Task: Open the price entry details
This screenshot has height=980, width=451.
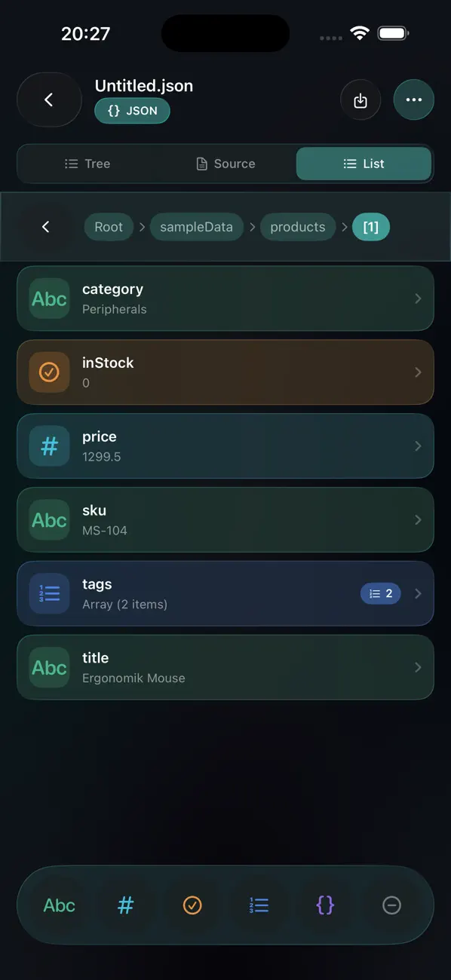Action: (x=226, y=446)
